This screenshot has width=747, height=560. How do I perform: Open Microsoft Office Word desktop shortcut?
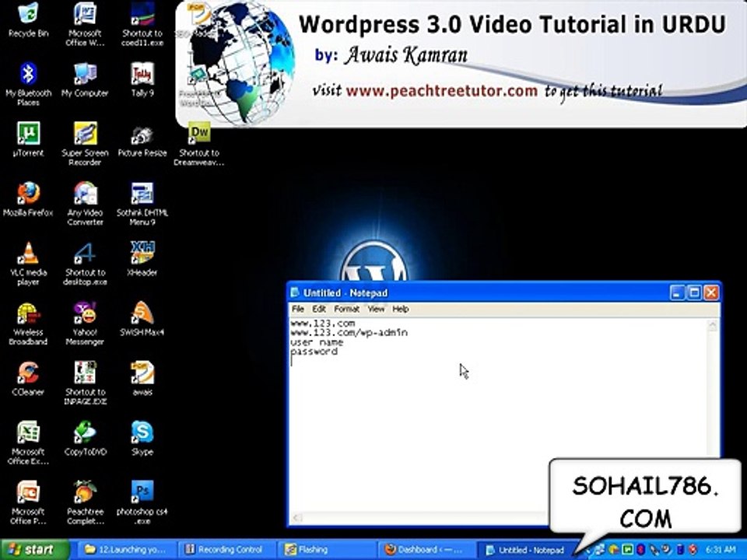tap(85, 23)
